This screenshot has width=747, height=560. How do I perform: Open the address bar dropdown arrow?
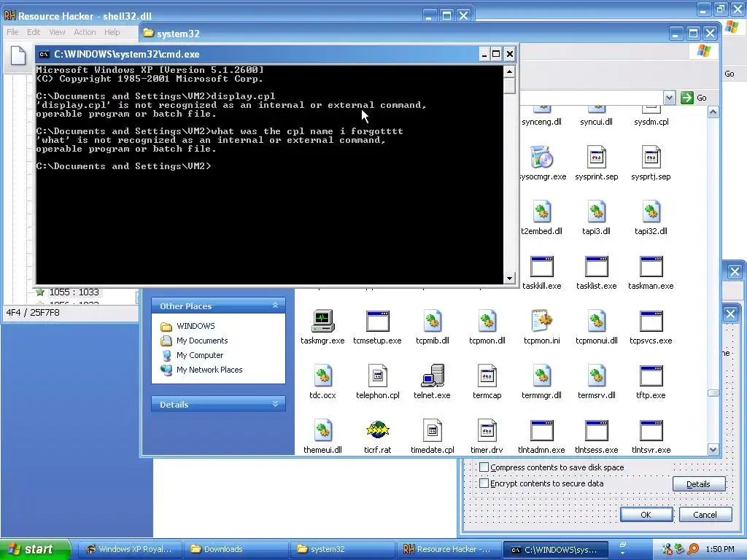pyautogui.click(x=669, y=98)
